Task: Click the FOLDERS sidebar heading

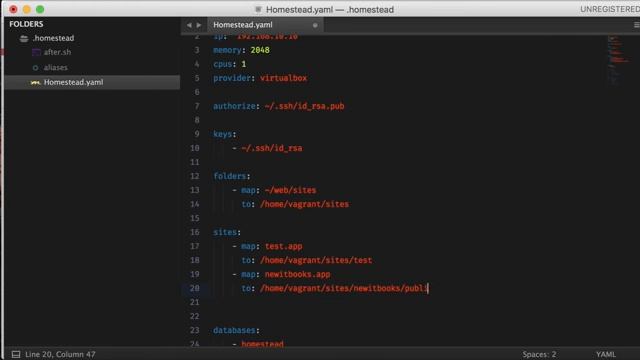Action: pos(26,24)
